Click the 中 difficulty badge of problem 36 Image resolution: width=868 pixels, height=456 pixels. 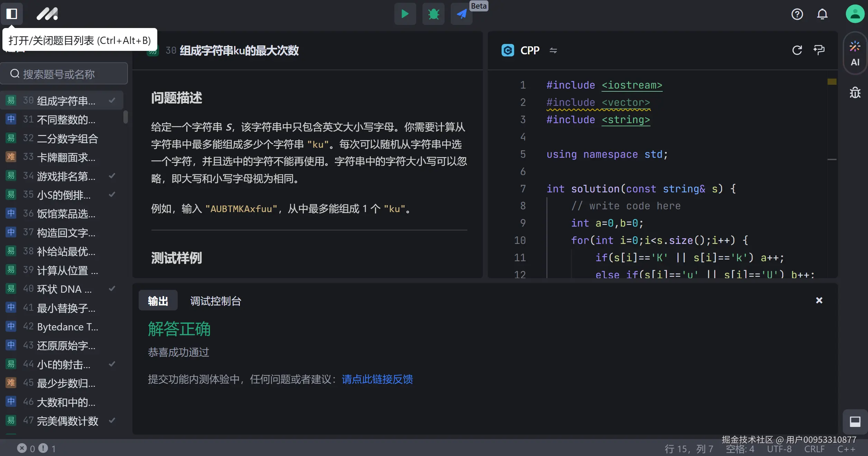tap(11, 213)
